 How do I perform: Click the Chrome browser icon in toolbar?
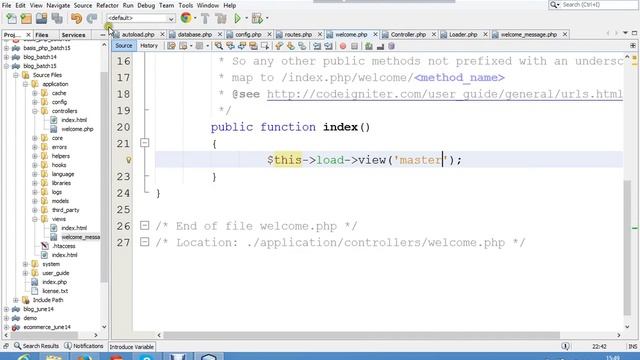coord(186,18)
